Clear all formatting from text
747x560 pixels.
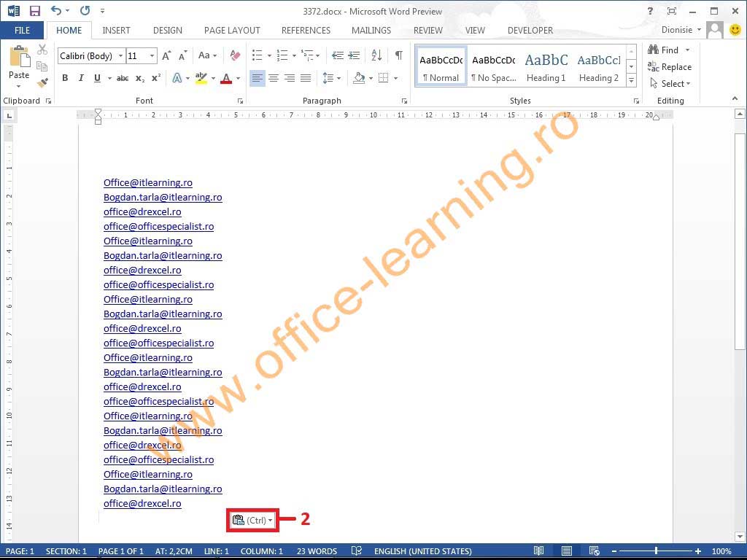click(235, 55)
